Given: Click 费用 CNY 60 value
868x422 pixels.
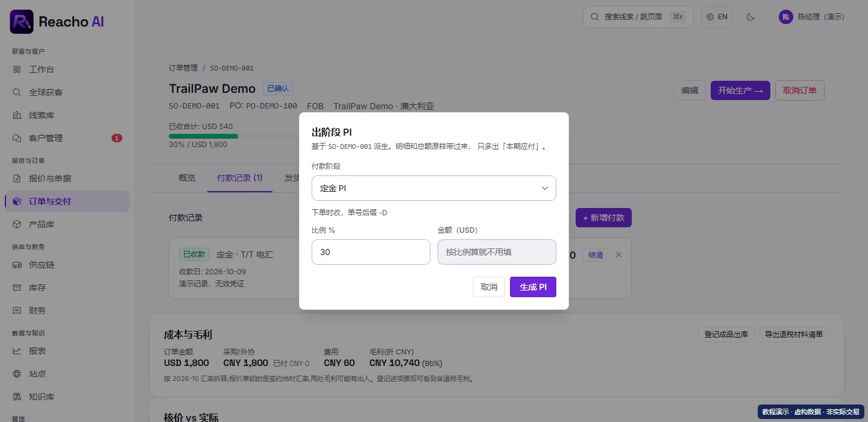Looking at the screenshot, I should pyautogui.click(x=339, y=363).
